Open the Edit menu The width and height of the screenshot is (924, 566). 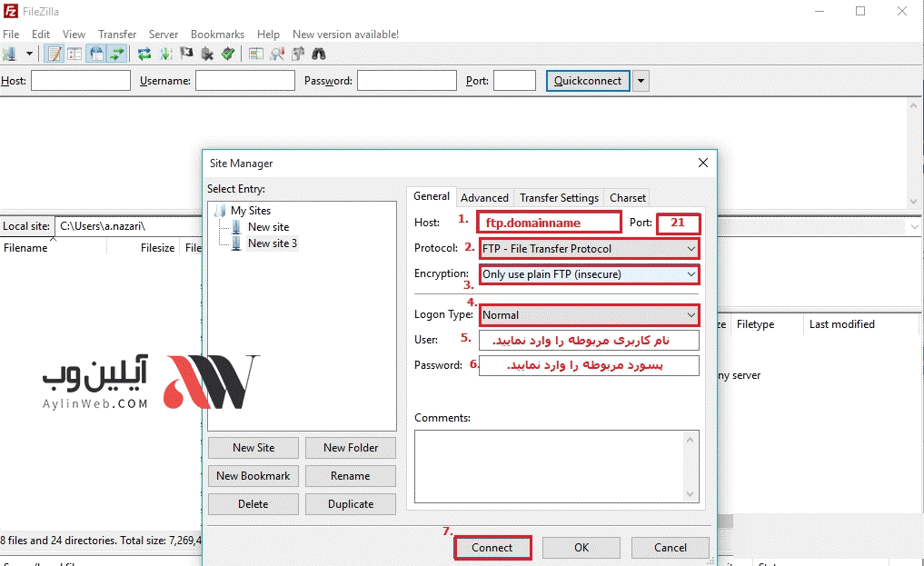click(x=41, y=35)
